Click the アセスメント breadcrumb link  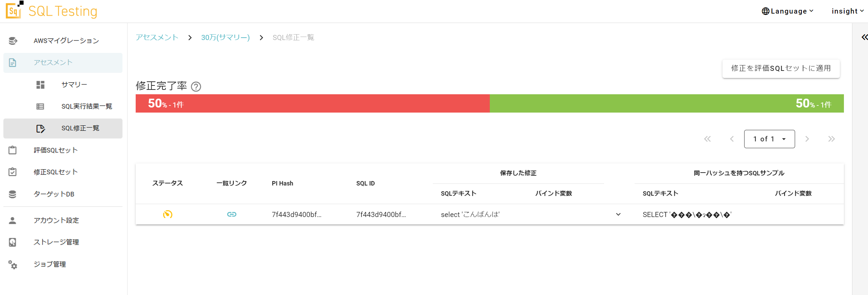(157, 37)
